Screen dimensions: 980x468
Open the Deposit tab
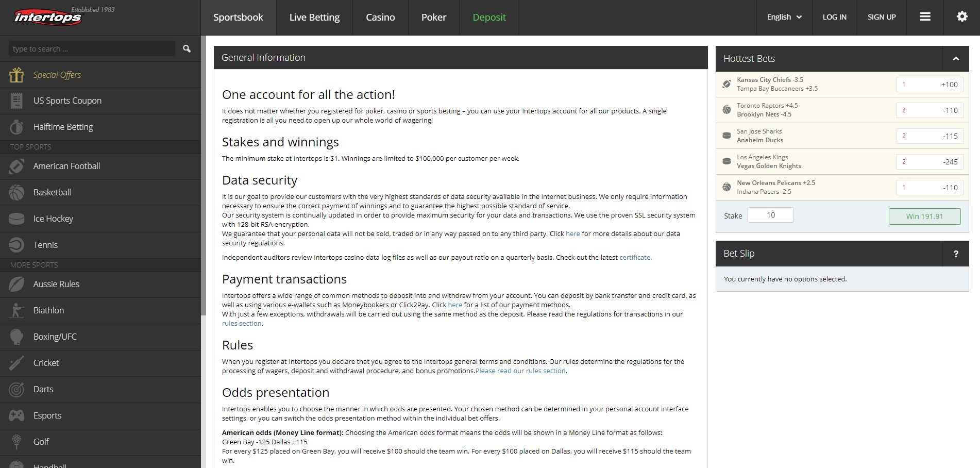[489, 17]
